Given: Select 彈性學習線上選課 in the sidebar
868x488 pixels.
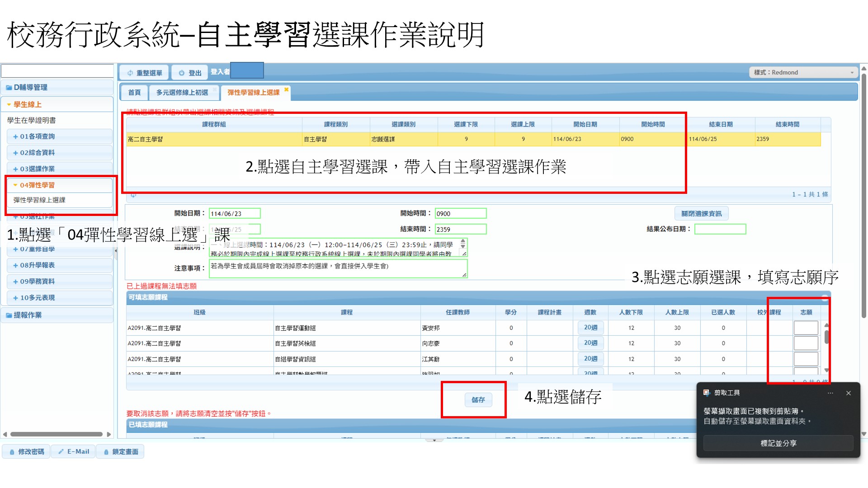Looking at the screenshot, I should tap(39, 200).
